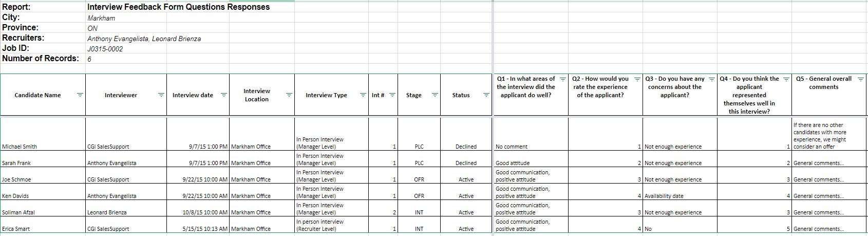Image resolution: width=868 pixels, height=236 pixels.
Task: Open the Q1 column filter dropdown
Action: point(562,79)
